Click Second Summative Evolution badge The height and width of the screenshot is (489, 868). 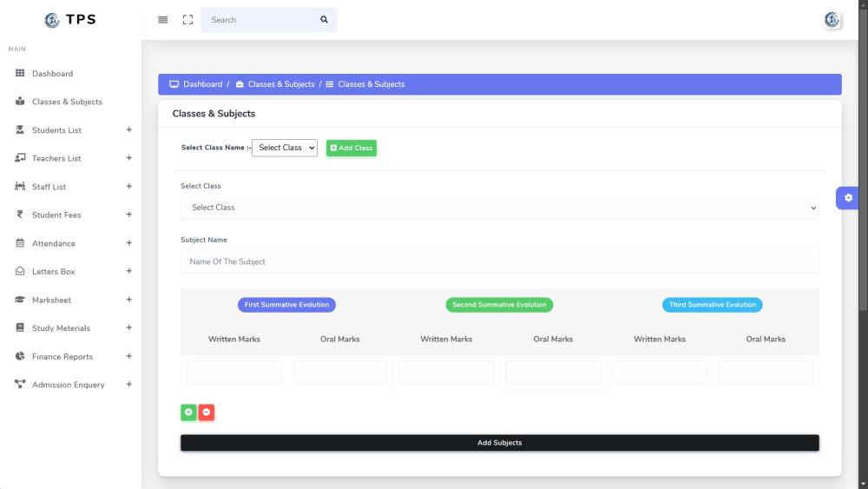[x=499, y=305]
